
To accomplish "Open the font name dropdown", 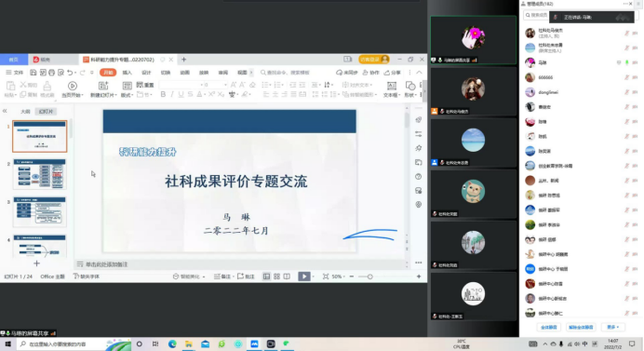I will click(202, 85).
